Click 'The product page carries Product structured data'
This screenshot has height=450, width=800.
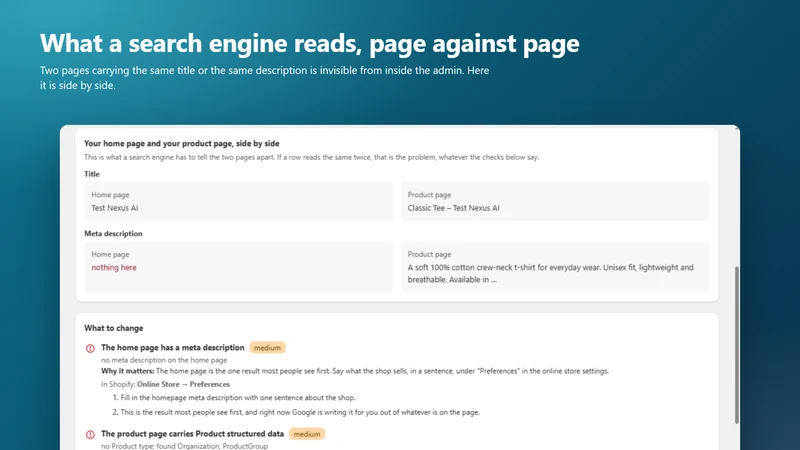192,434
